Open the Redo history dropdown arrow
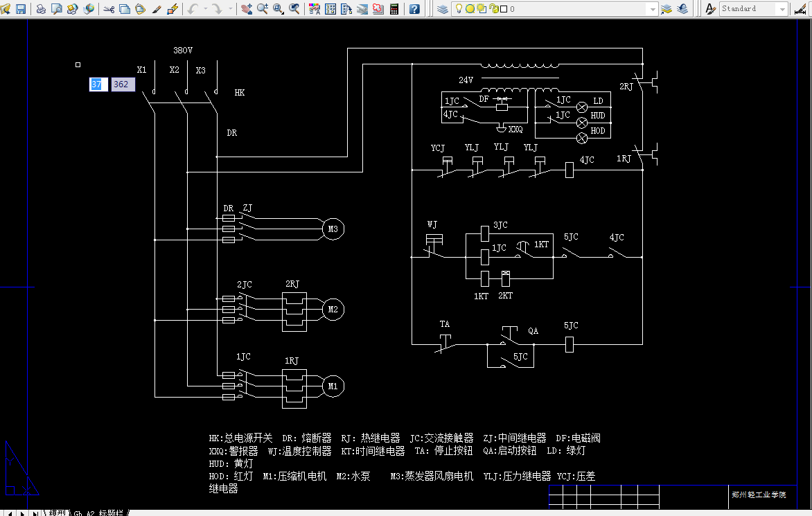Viewport: 812px width, 516px height. click(231, 9)
